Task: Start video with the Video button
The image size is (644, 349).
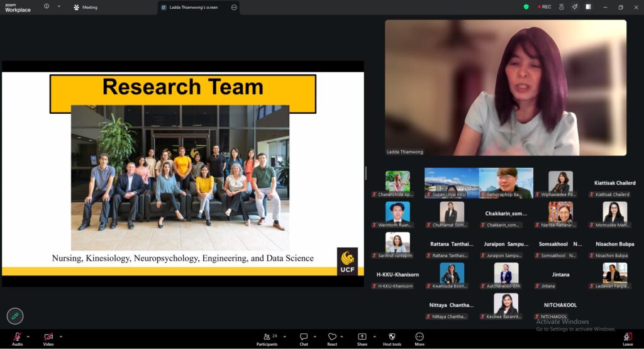Action: (48, 337)
